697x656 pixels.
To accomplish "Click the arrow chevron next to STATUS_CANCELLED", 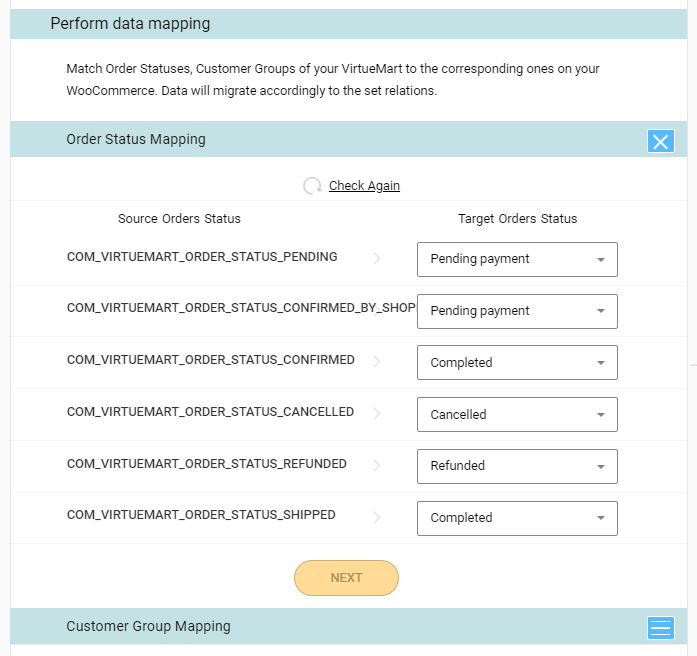I will point(377,413).
